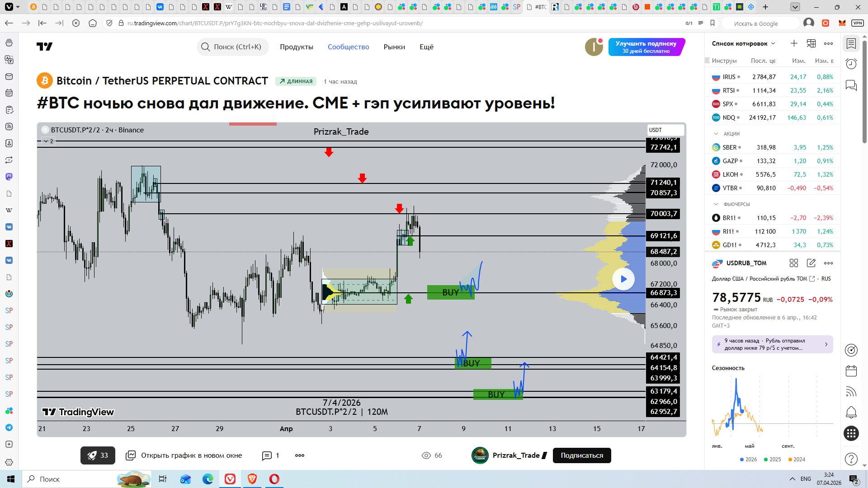
Task: Open the economic calendar icon in right sidebar
Action: pyautogui.click(x=851, y=371)
